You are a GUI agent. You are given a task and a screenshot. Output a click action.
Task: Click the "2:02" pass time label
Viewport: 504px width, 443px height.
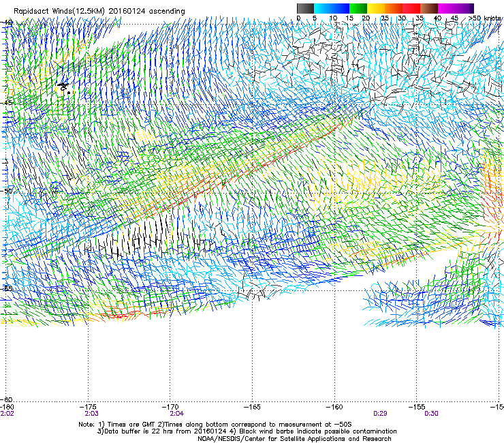[7, 414]
